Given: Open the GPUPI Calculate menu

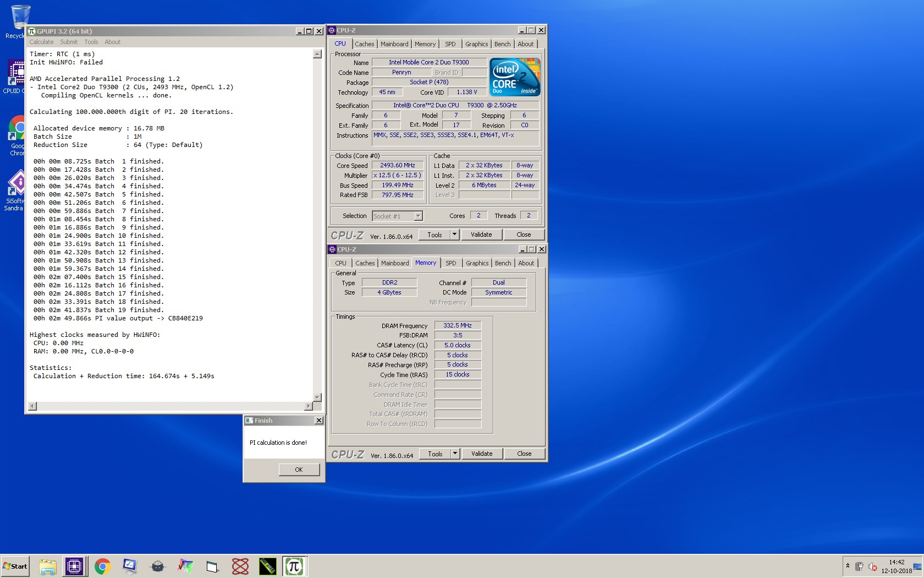Looking at the screenshot, I should 41,42.
